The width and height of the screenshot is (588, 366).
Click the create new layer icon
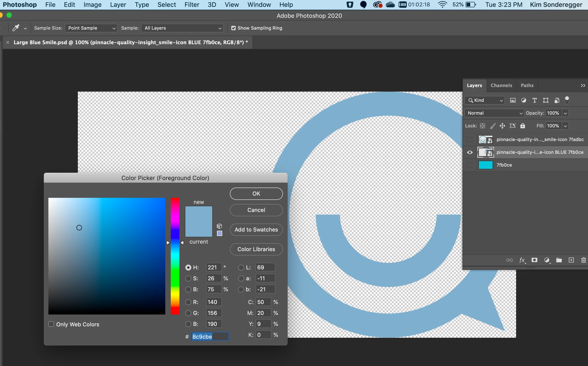click(571, 260)
